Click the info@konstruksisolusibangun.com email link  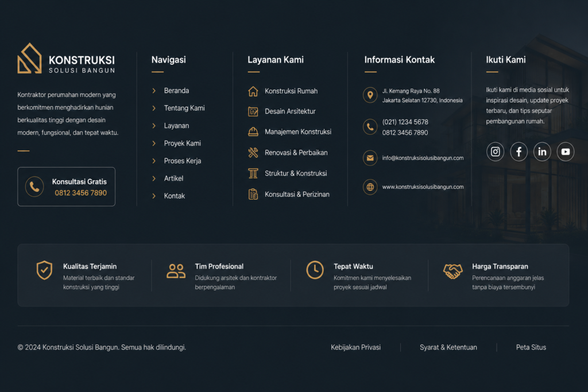[x=423, y=158]
